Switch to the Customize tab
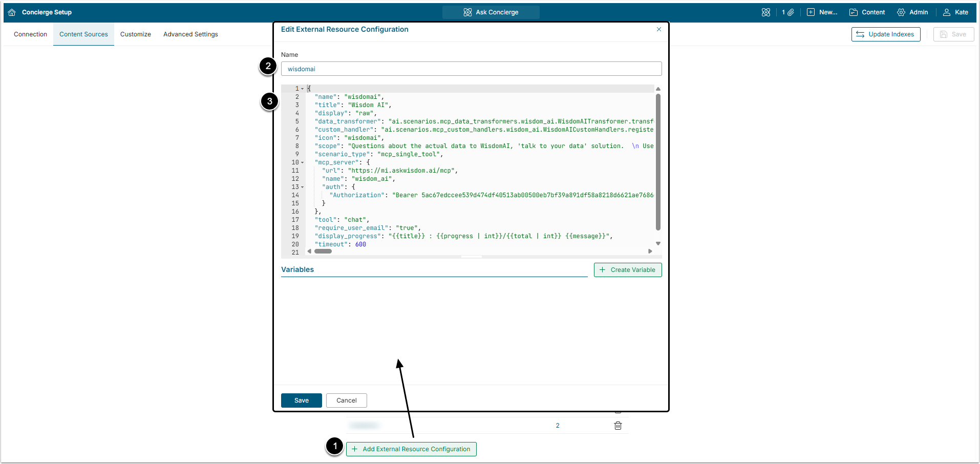 (x=135, y=34)
